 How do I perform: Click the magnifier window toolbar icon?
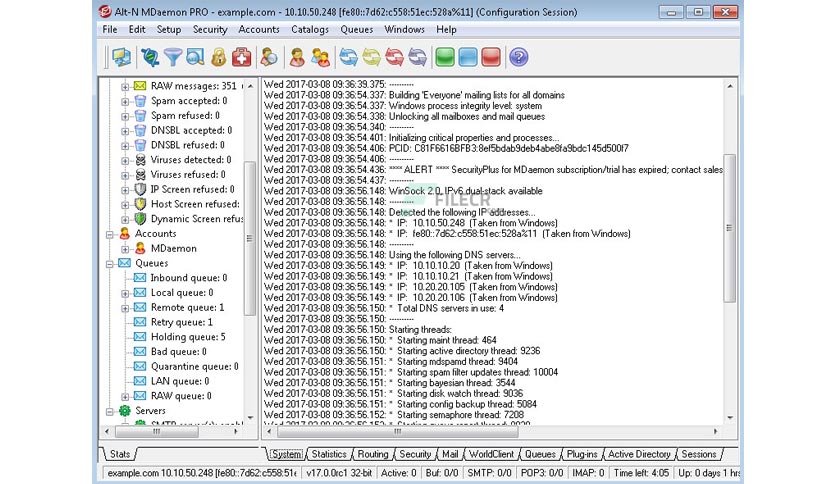click(195, 57)
